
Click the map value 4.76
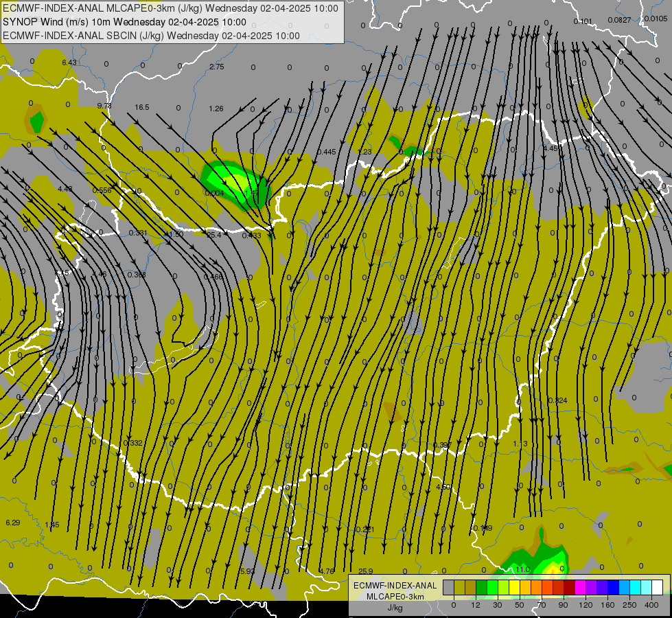[327, 571]
